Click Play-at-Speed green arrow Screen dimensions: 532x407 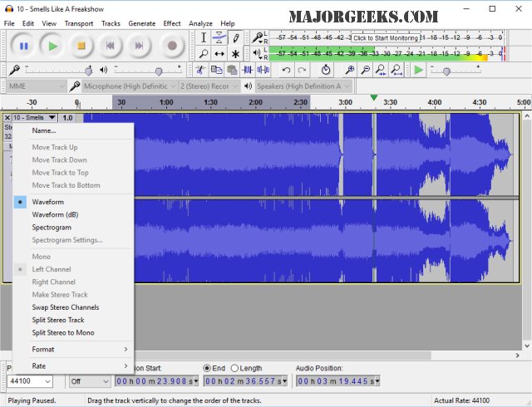pyautogui.click(x=419, y=71)
